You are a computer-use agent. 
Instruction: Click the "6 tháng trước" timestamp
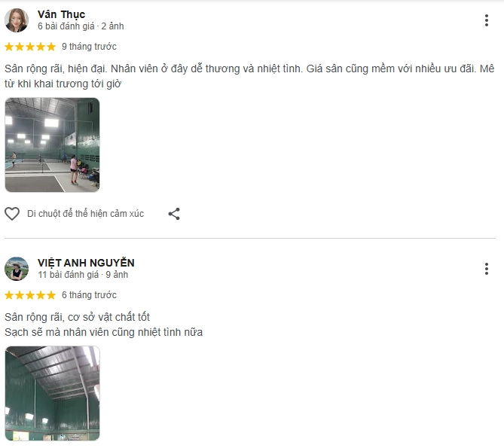click(89, 295)
